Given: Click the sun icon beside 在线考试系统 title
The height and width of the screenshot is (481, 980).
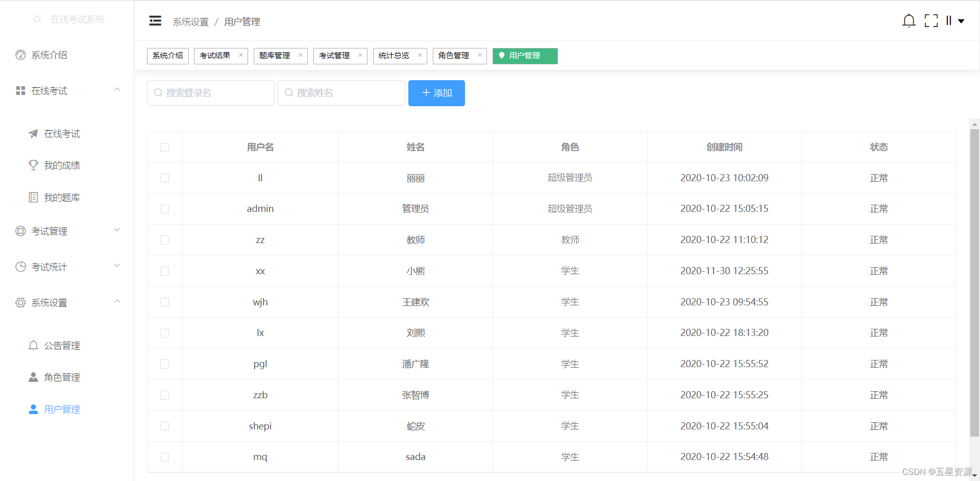Looking at the screenshot, I should (37, 19).
